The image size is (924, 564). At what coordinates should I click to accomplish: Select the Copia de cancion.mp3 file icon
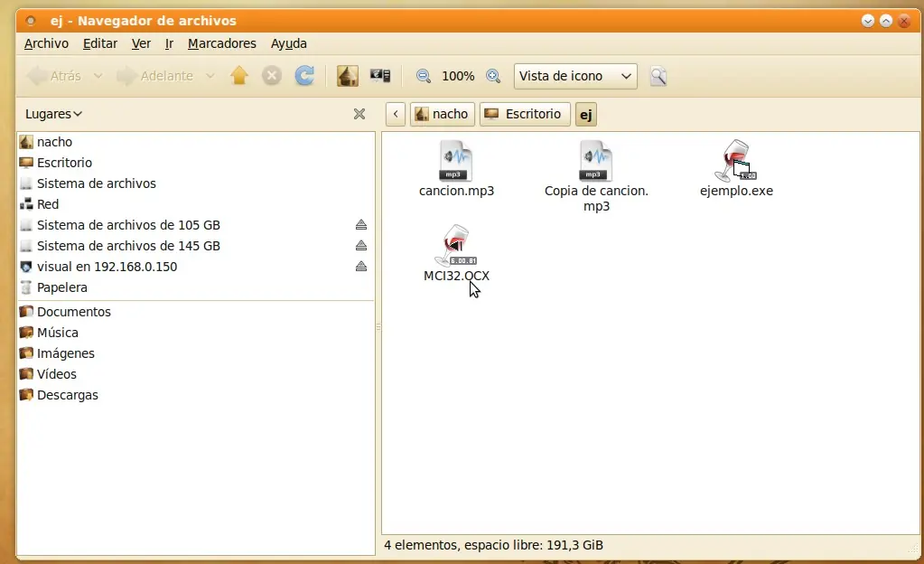coord(596,161)
